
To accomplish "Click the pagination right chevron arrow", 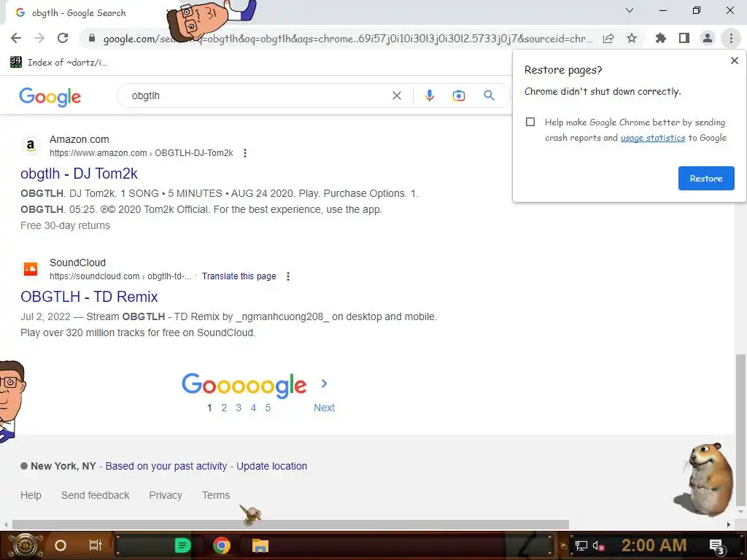I will point(325,384).
